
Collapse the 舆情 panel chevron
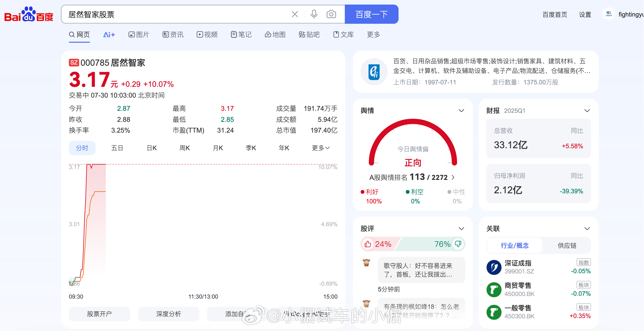point(461,111)
